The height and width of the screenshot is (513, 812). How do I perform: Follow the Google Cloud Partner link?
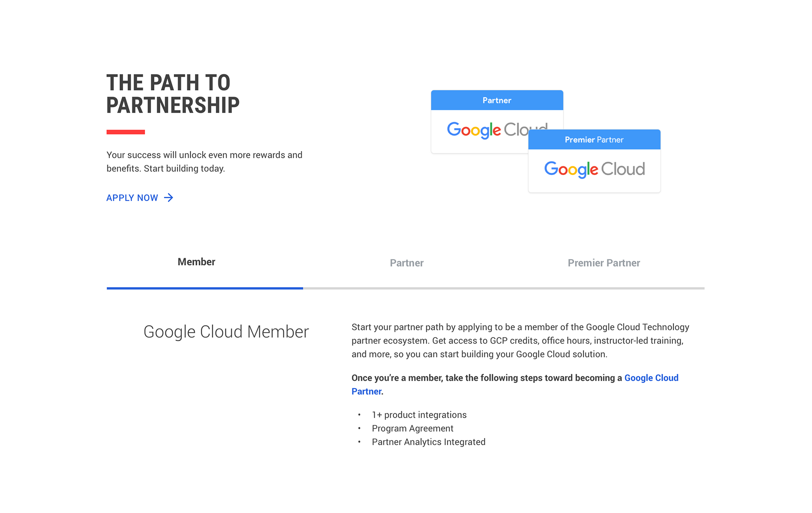(515, 384)
